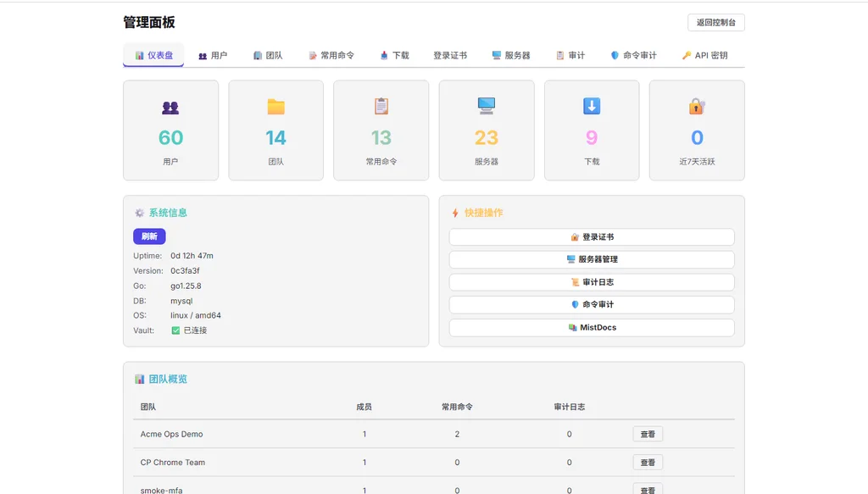The width and height of the screenshot is (868, 494).
Task: Open 审计日志 from quick actions
Action: [592, 282]
